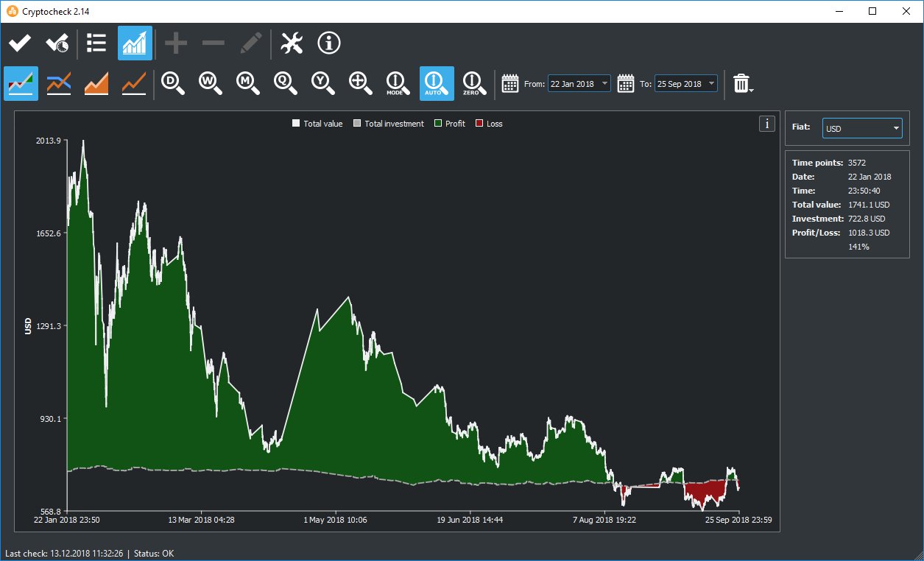The image size is (924, 561).
Task: Select the profit/loss area chart type
Action: pyautogui.click(x=21, y=83)
